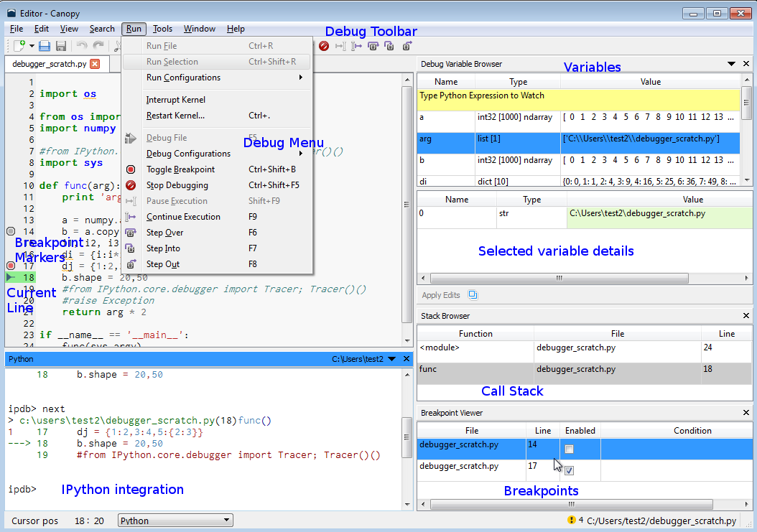Enable the breakpoint on line 14
The image size is (757, 532).
point(569,449)
